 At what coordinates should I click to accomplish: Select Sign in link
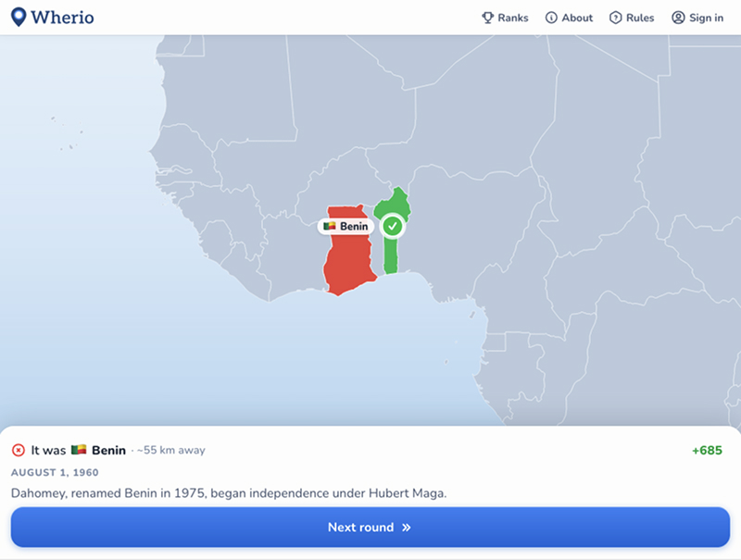coord(697,18)
